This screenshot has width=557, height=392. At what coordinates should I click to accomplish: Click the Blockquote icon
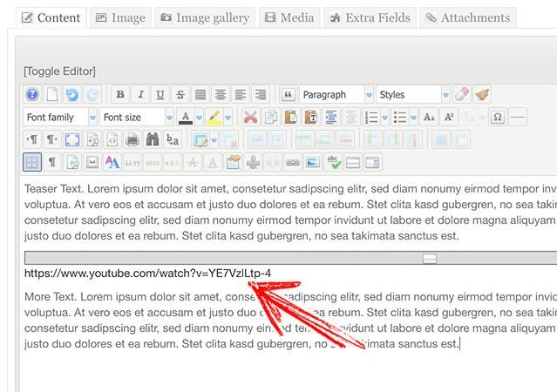tap(289, 94)
